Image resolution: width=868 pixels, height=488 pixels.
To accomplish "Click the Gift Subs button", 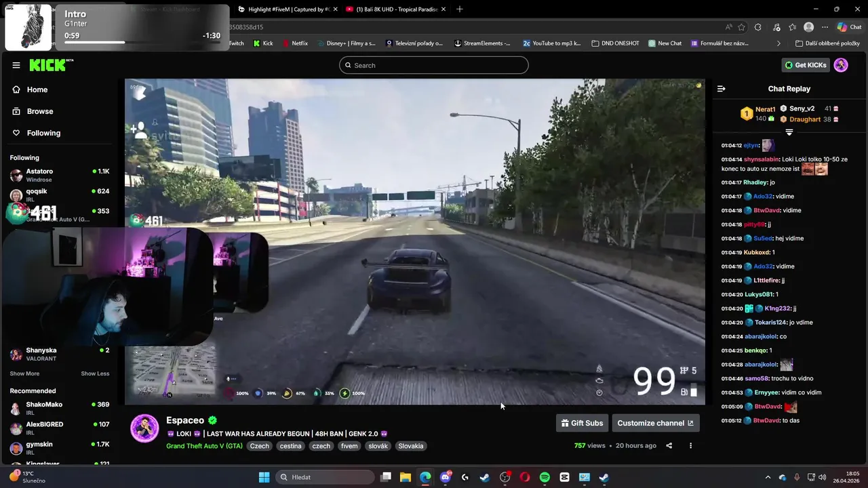I will [x=582, y=423].
